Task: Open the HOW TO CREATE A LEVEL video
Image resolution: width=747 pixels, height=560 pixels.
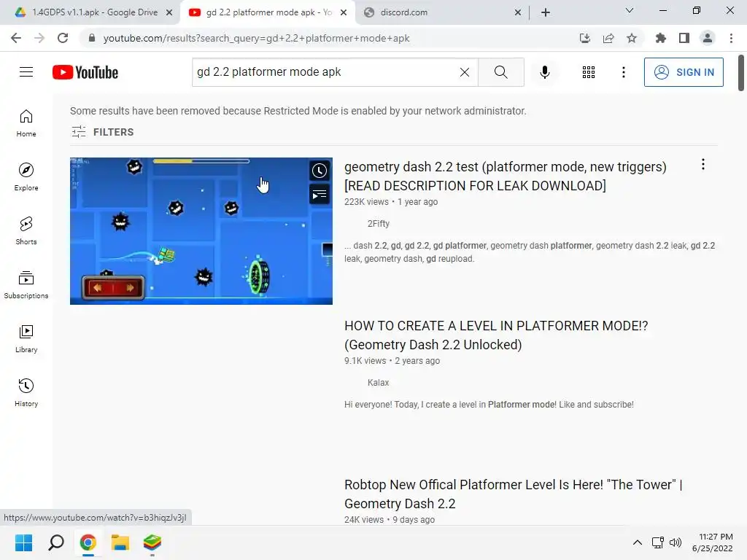Action: [496, 335]
